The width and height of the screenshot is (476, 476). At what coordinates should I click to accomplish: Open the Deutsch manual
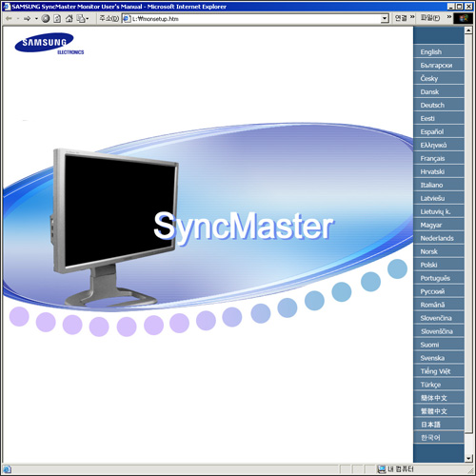click(x=439, y=105)
